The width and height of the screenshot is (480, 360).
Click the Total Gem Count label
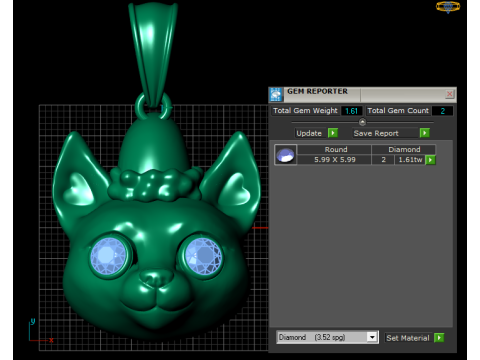click(x=398, y=111)
